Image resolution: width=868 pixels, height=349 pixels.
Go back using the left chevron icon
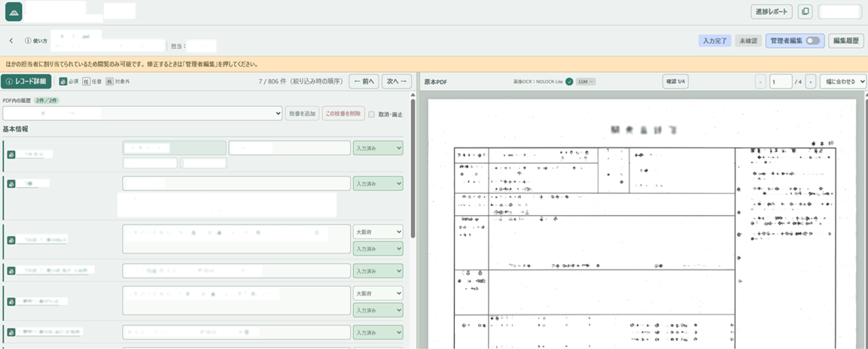click(11, 41)
